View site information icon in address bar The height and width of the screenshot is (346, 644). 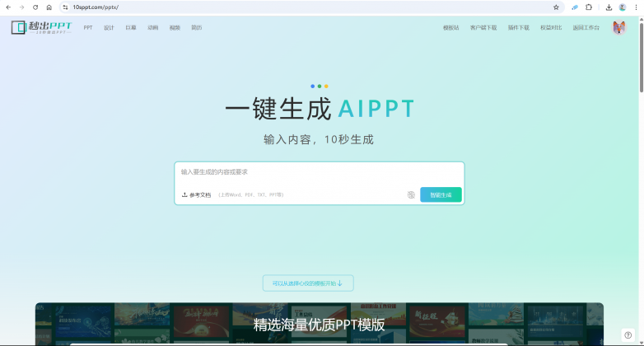pyautogui.click(x=65, y=7)
